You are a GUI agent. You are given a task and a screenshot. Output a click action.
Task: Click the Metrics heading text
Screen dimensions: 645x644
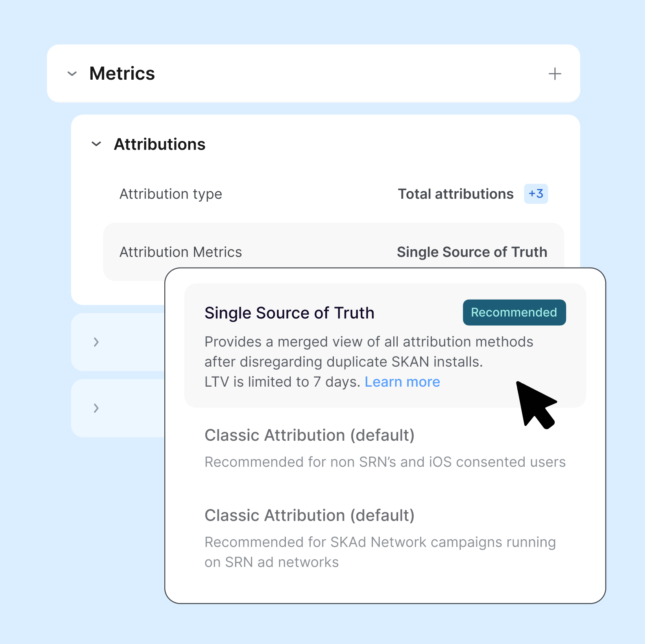coord(122,74)
